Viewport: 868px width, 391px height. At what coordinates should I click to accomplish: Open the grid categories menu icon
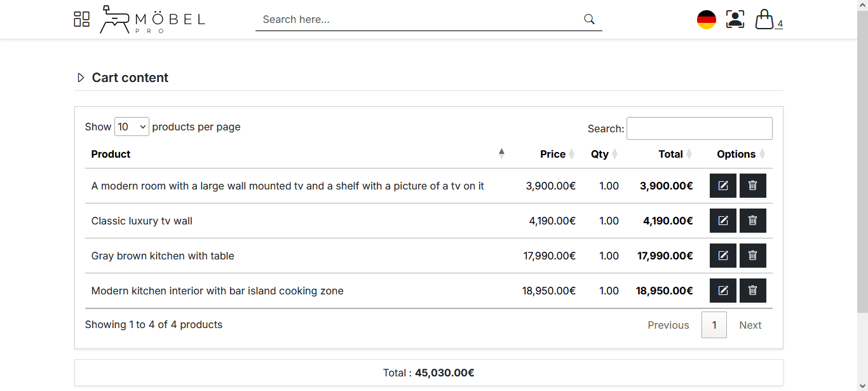coord(81,19)
